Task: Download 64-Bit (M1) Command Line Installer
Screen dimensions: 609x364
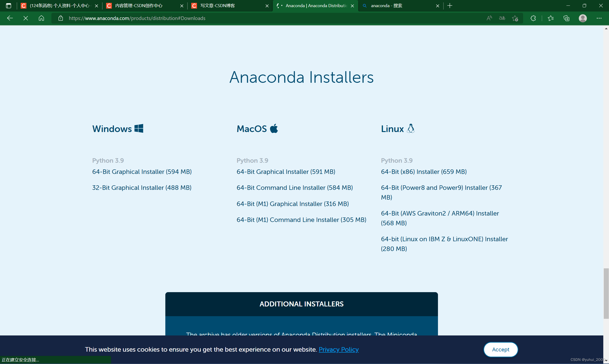Action: 301,220
